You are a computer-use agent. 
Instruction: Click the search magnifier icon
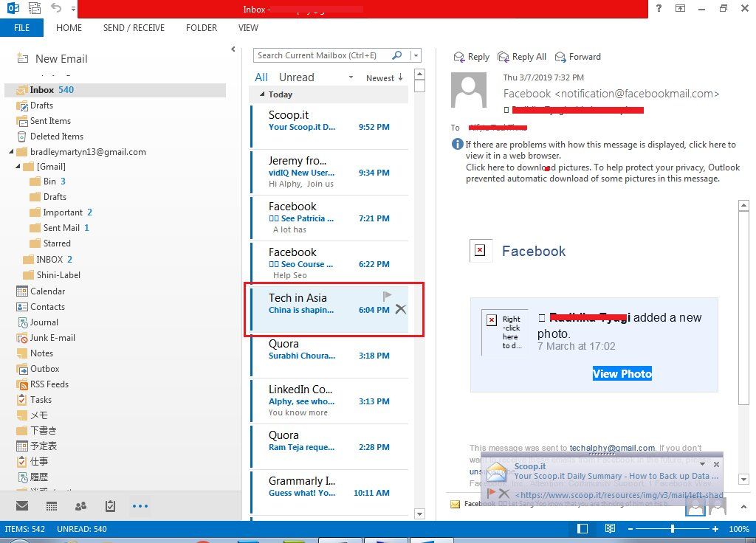396,55
